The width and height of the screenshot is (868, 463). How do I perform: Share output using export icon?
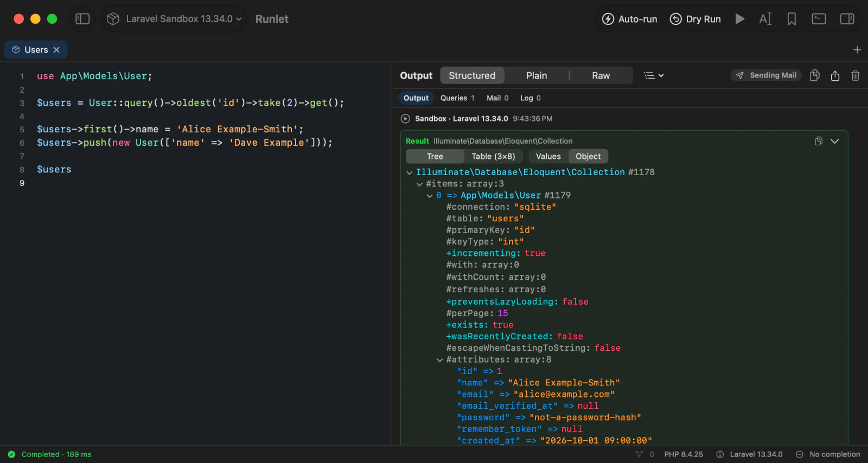tap(835, 75)
